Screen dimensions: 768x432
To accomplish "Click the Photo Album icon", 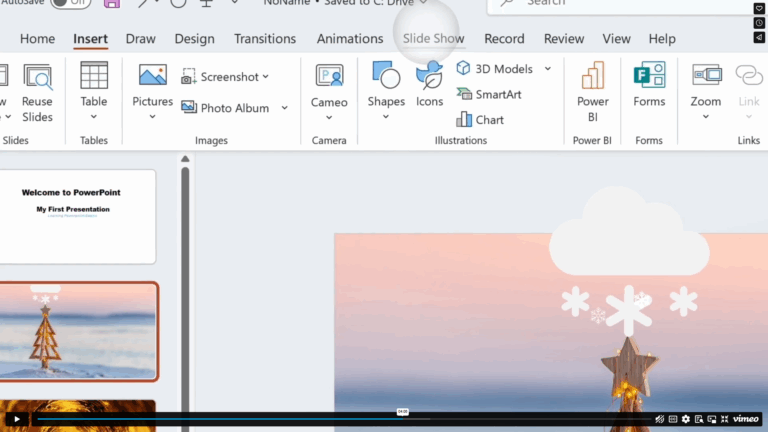I will pyautogui.click(x=189, y=107).
